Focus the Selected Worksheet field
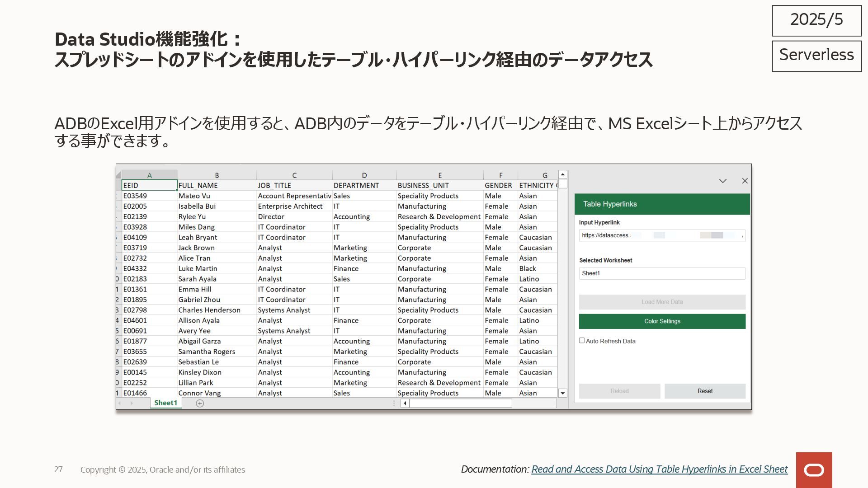Image resolution: width=868 pixels, height=488 pixels. [x=662, y=273]
